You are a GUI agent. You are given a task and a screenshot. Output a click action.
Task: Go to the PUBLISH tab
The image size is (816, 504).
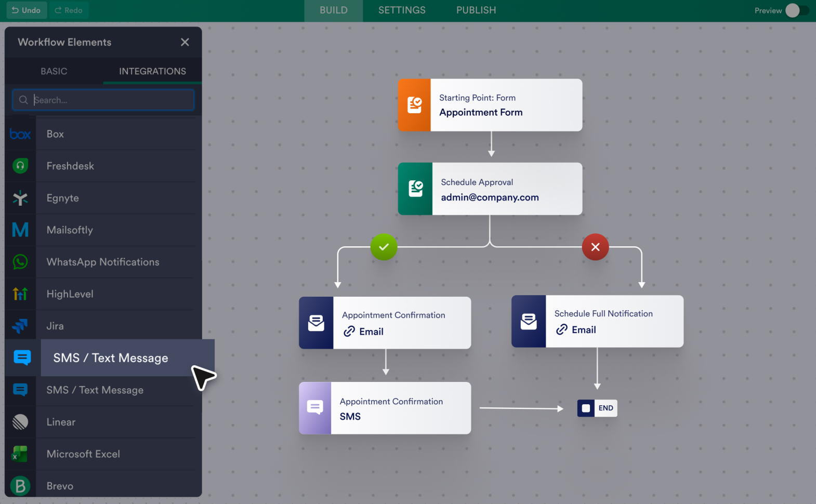pyautogui.click(x=476, y=10)
